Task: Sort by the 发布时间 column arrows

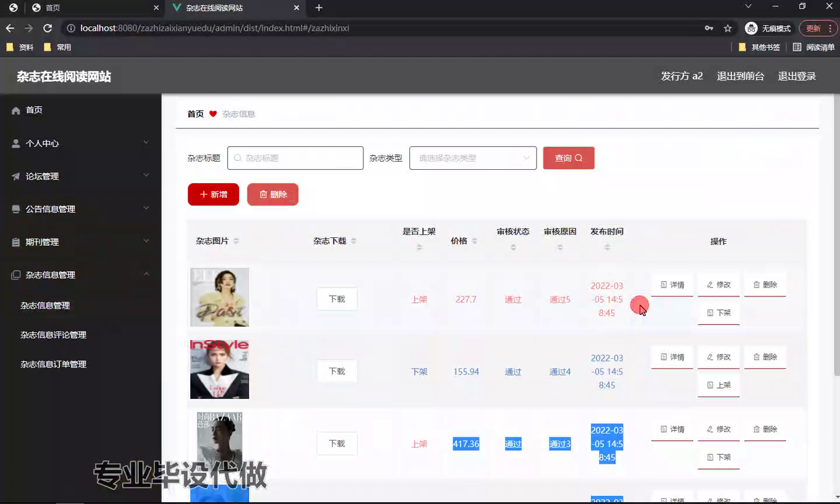Action: tap(607, 247)
